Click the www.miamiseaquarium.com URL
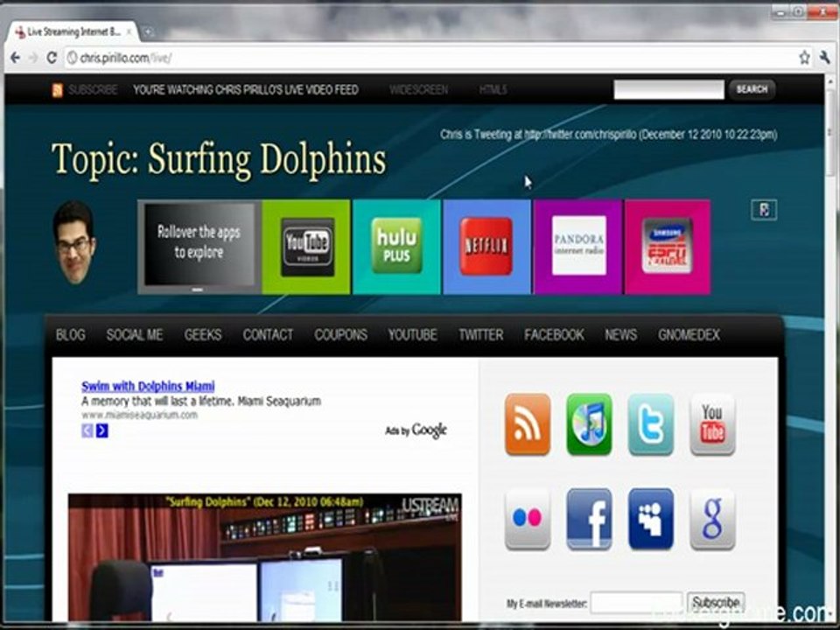The width and height of the screenshot is (840, 630). (x=139, y=415)
